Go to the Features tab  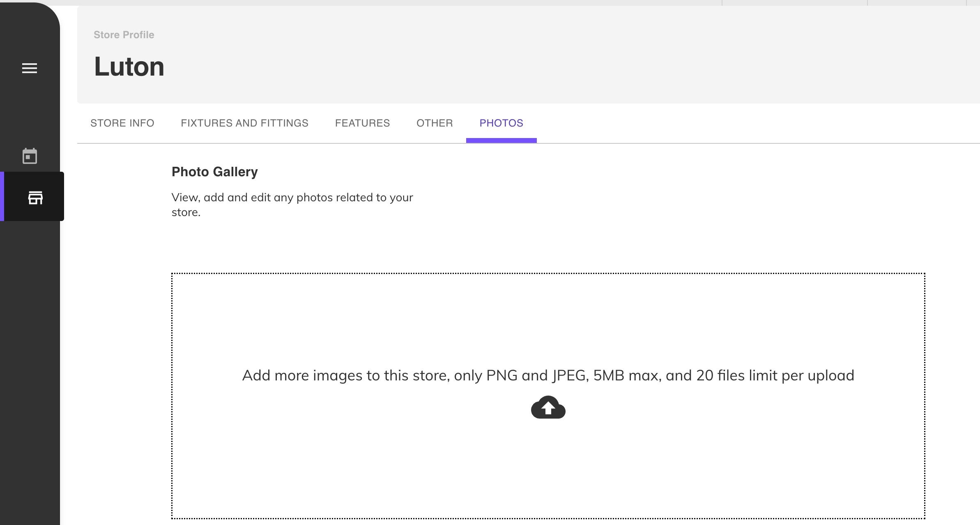pos(362,123)
